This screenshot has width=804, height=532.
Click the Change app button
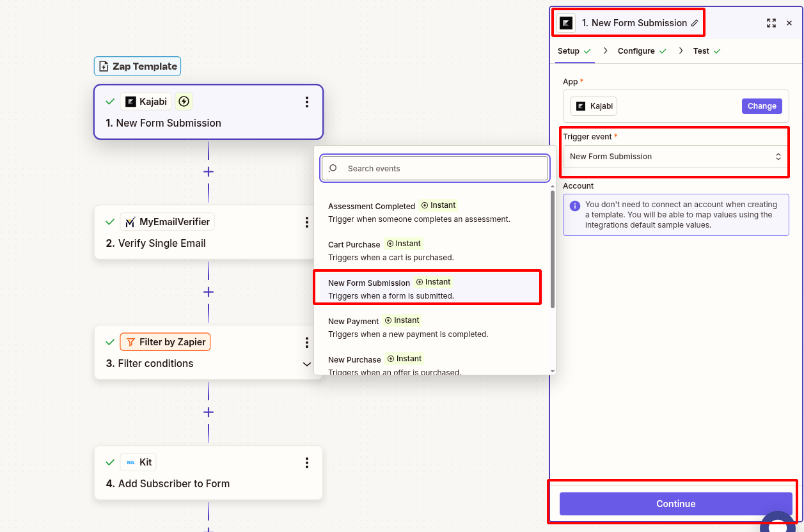761,106
